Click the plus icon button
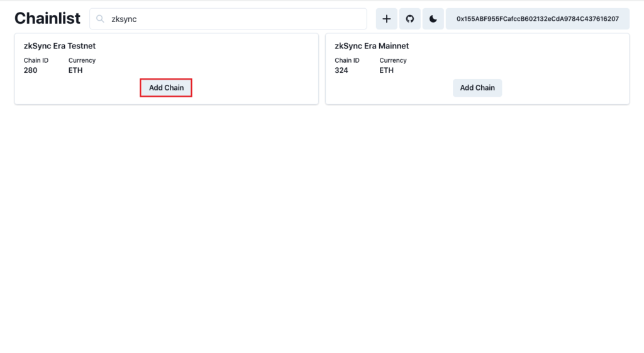This screenshot has height=353, width=644. click(x=387, y=19)
